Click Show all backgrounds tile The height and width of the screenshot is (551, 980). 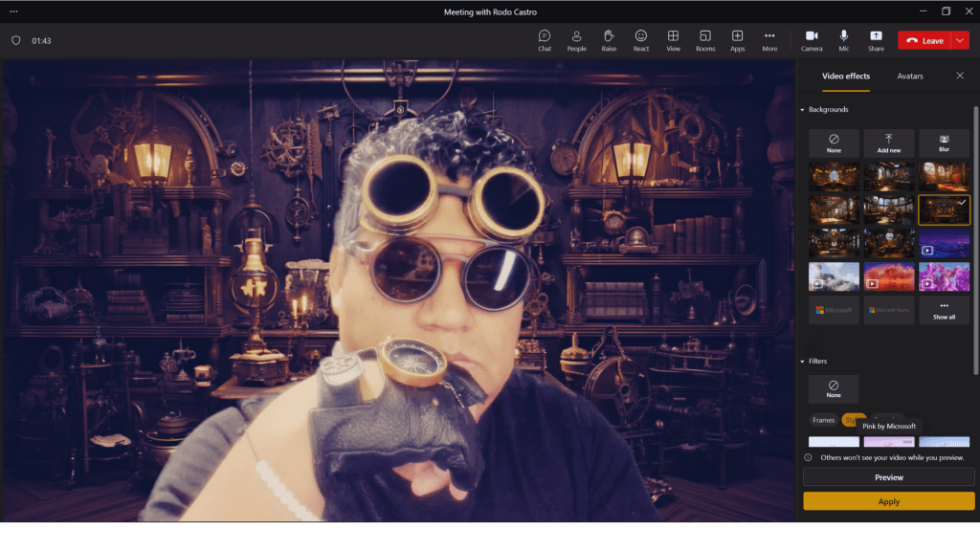[x=944, y=310]
